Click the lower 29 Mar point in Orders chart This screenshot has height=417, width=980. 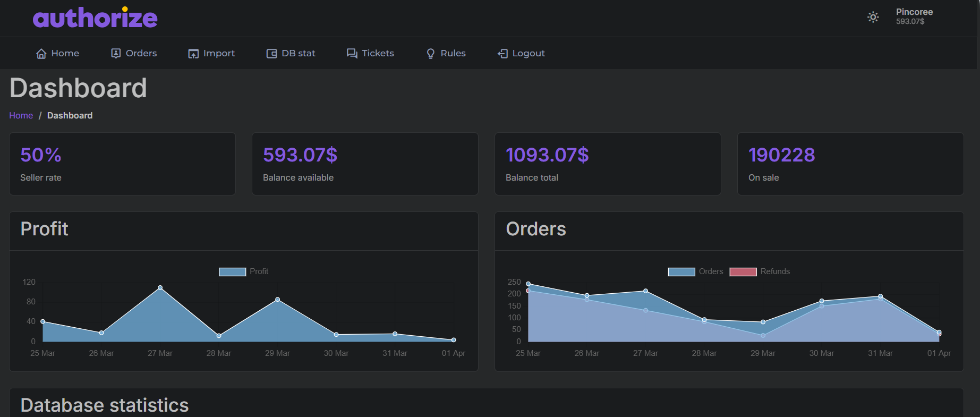click(x=763, y=336)
